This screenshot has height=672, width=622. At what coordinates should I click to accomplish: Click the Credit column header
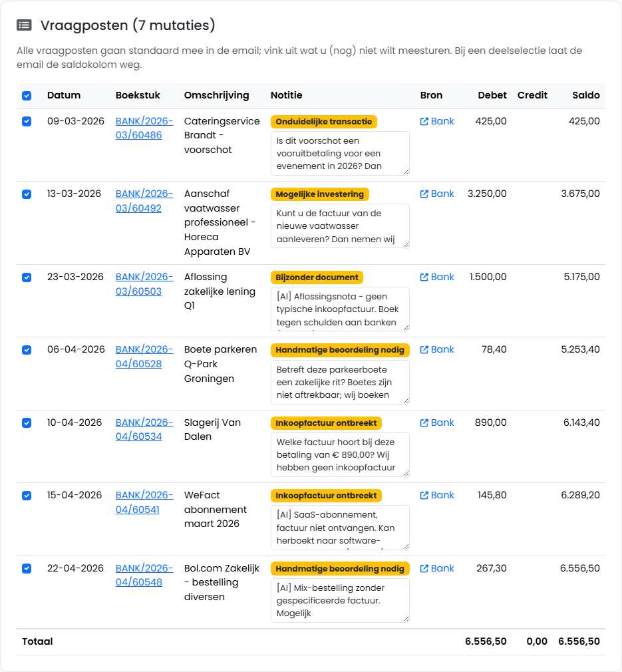coord(532,95)
